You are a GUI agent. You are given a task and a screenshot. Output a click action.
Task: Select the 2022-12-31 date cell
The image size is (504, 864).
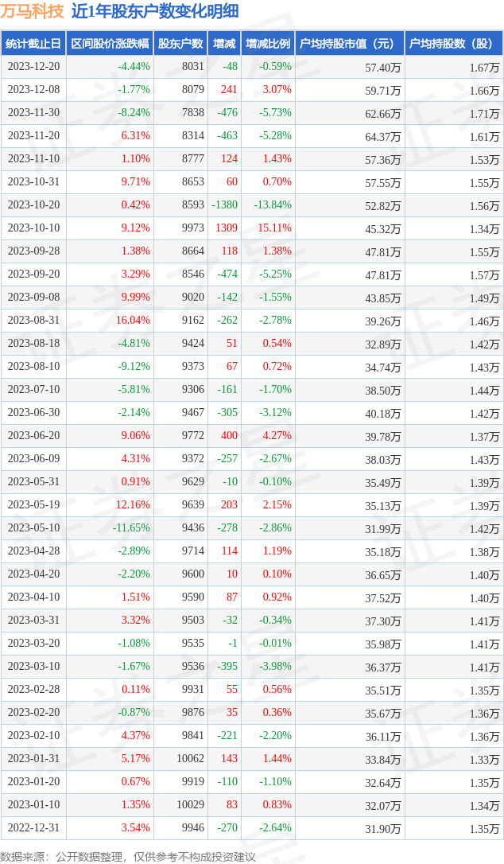(33, 828)
